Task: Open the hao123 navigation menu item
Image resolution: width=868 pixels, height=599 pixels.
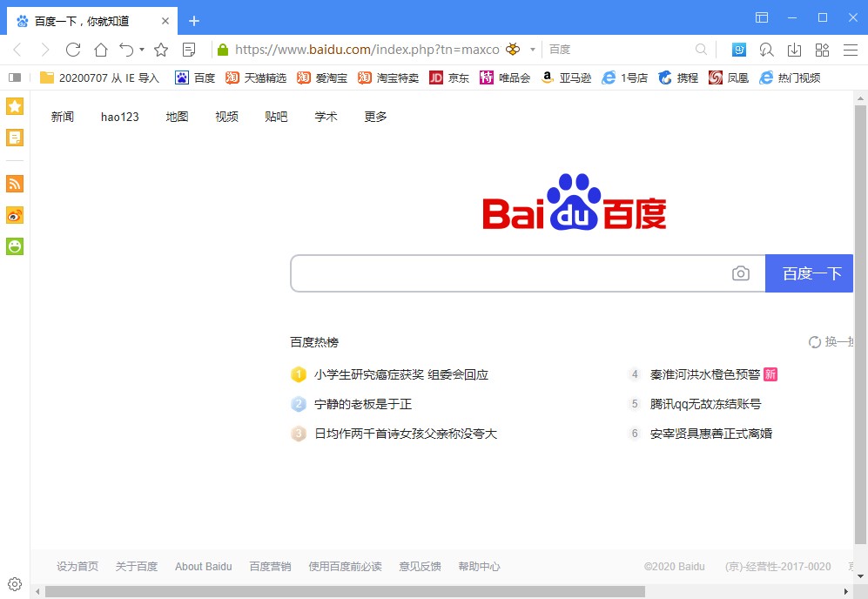Action: click(x=119, y=117)
